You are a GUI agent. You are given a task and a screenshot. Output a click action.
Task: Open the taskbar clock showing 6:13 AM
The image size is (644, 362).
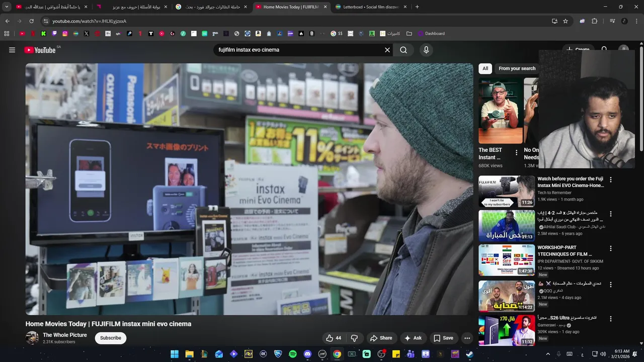[x=622, y=354]
